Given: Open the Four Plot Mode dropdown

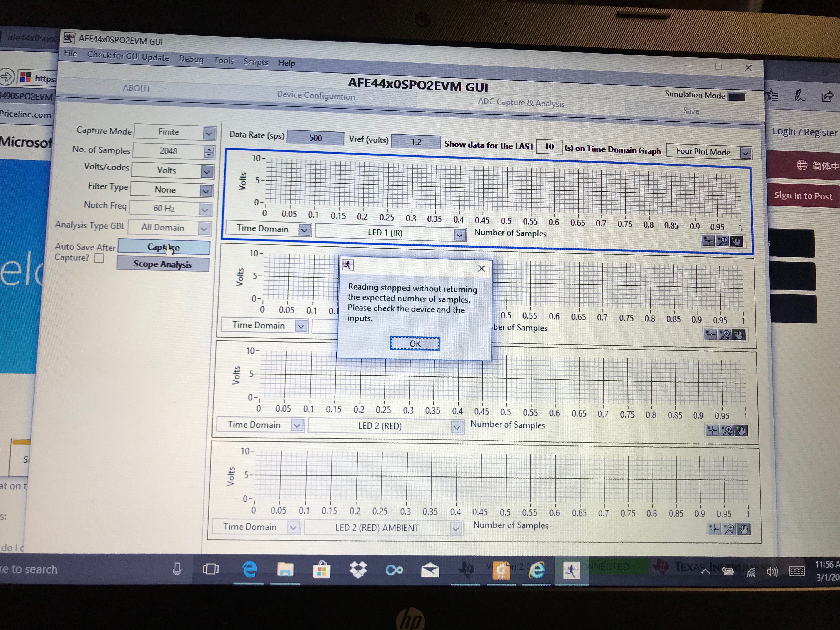Looking at the screenshot, I should (x=745, y=153).
